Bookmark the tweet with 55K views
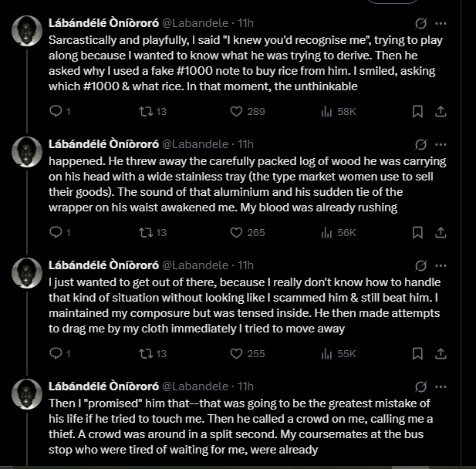The width and height of the screenshot is (476, 469). coord(417,353)
